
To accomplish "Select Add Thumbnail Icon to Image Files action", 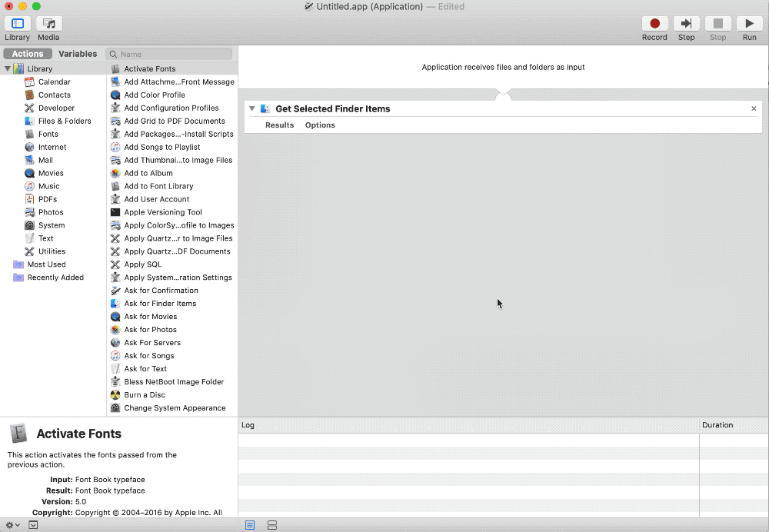I will pos(172,161).
